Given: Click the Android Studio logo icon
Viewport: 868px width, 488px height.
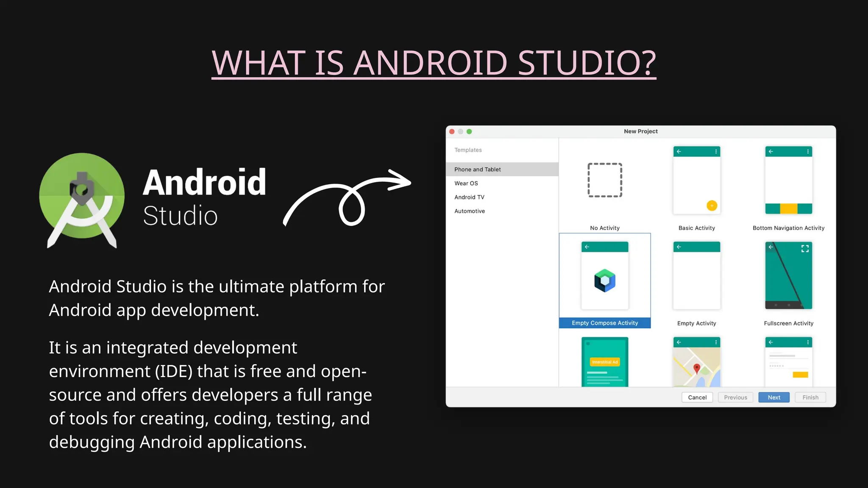Looking at the screenshot, I should pyautogui.click(x=82, y=200).
